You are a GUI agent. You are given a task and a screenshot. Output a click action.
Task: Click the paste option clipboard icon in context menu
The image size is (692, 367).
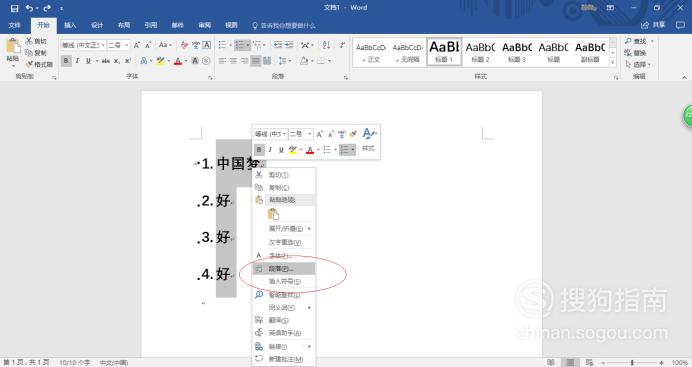coord(273,214)
